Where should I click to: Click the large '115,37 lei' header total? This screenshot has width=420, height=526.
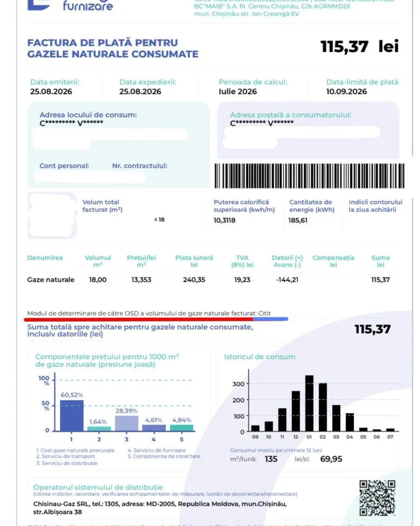[x=359, y=46]
